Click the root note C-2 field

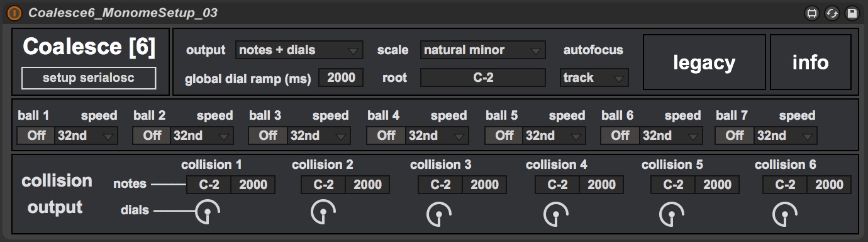click(482, 78)
